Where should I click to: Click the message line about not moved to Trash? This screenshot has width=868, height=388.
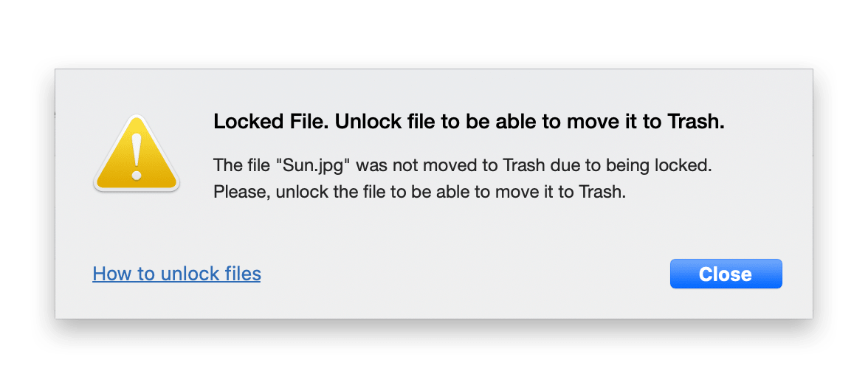[462, 165]
